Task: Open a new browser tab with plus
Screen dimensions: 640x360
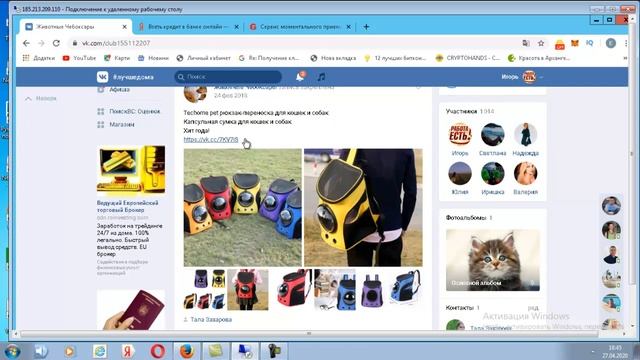Action: pos(366,27)
